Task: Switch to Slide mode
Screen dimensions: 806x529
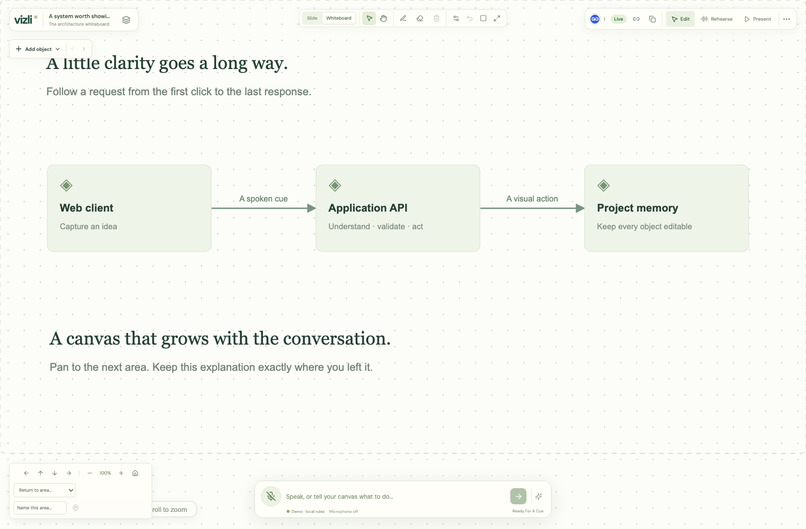Action: (x=312, y=18)
